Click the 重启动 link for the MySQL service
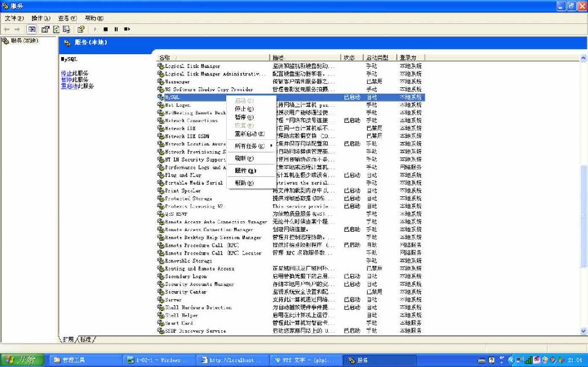588x367 pixels. pyautogui.click(x=70, y=86)
